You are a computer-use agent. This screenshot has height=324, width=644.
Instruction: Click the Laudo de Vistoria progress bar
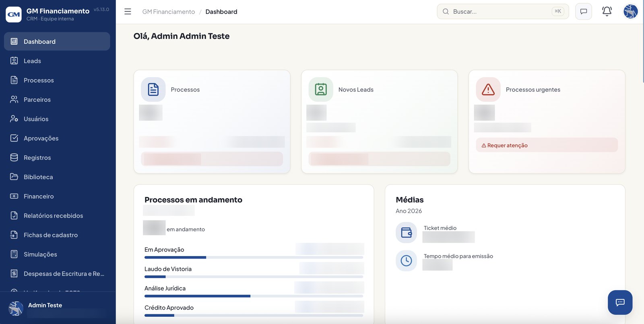pyautogui.click(x=254, y=277)
